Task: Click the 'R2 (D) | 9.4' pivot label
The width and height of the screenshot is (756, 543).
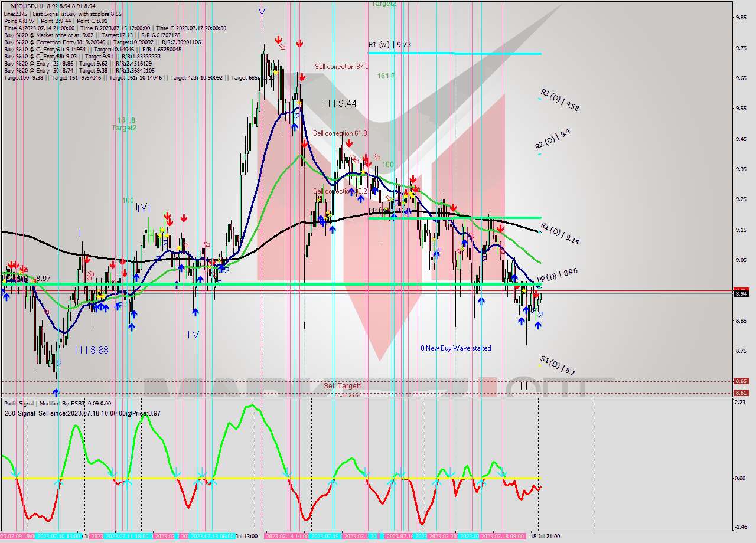Action: [x=553, y=140]
